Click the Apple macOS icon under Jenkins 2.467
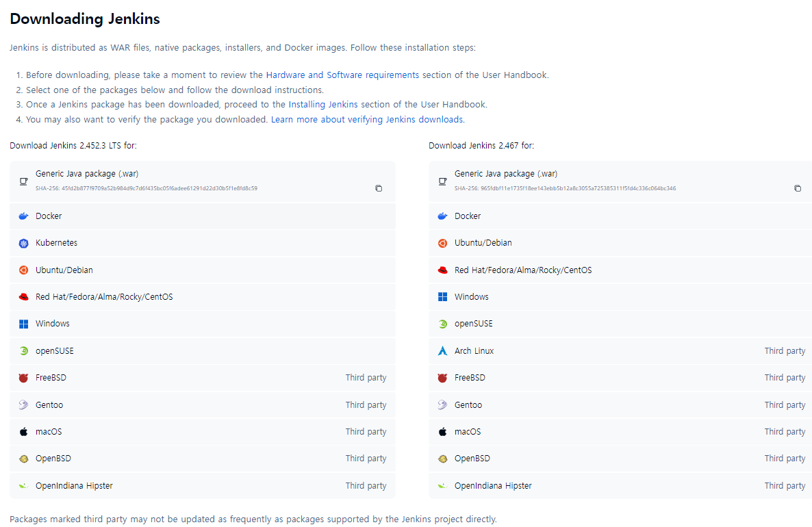Viewport: 812px width, 527px height. click(x=442, y=432)
